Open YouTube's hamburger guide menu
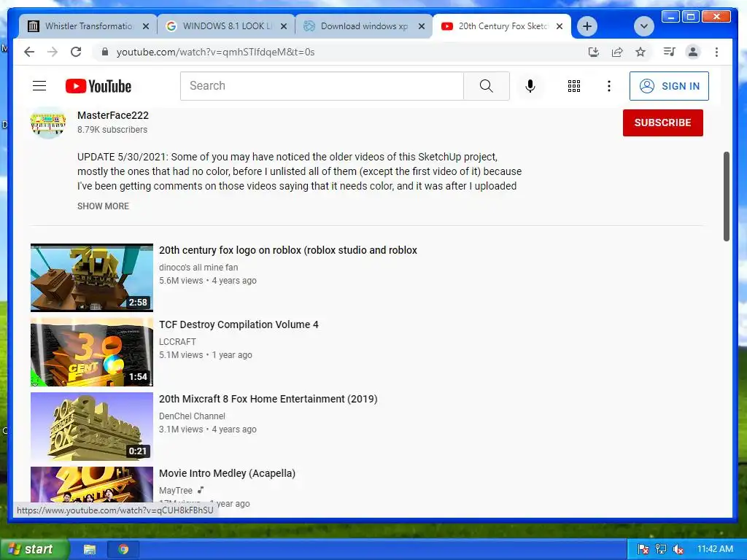The image size is (747, 560). coord(39,86)
